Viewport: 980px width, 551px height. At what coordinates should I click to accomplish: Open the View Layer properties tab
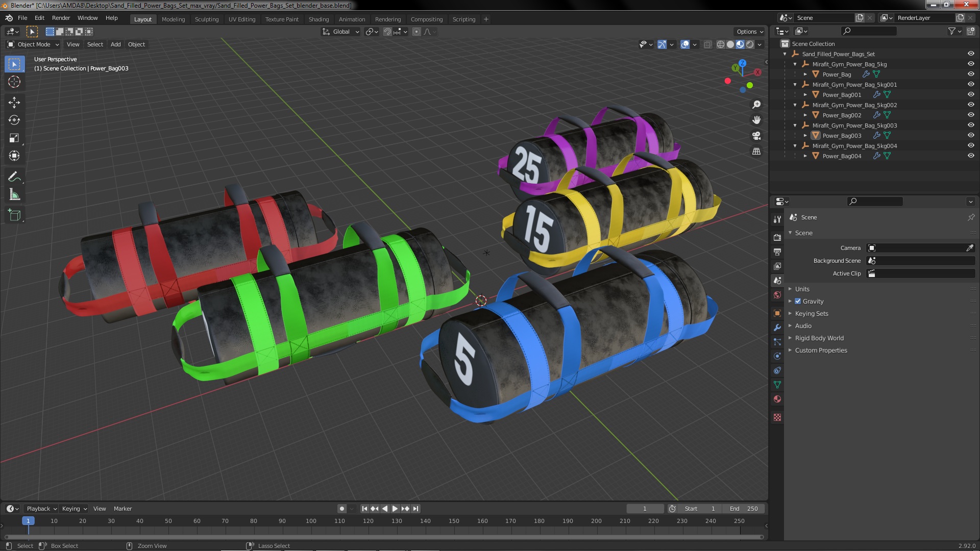coord(777,266)
